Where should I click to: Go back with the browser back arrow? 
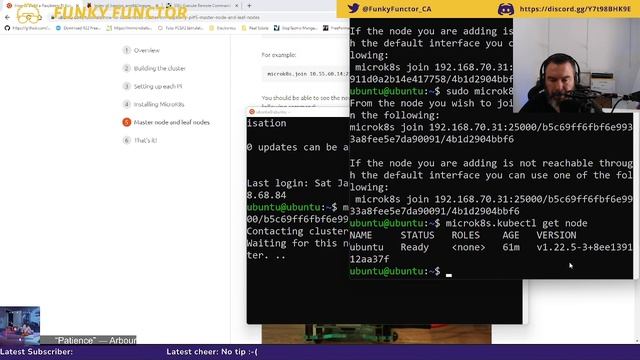coord(7,18)
